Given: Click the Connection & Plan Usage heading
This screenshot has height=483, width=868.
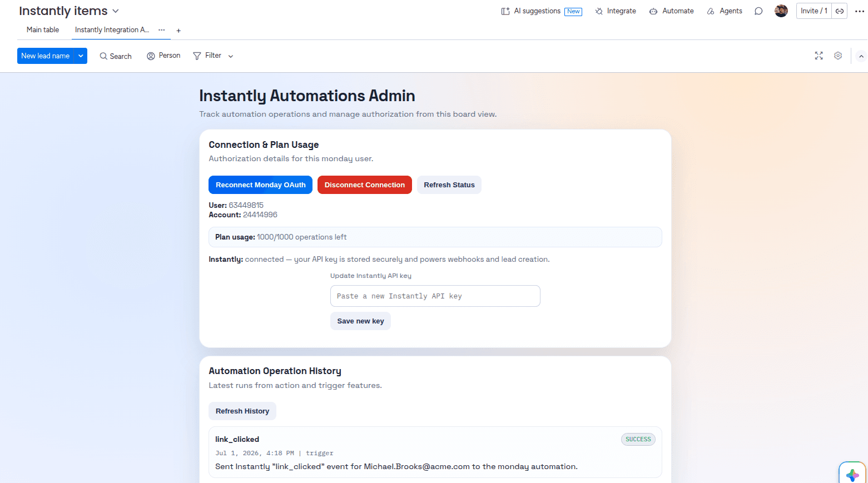Looking at the screenshot, I should (x=264, y=145).
